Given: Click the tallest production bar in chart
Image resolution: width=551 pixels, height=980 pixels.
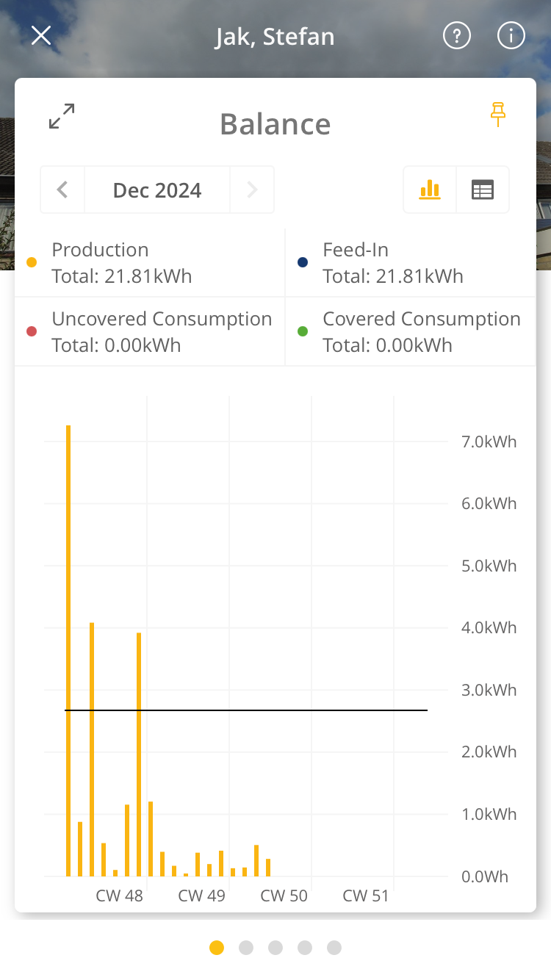Looking at the screenshot, I should pos(68,651).
